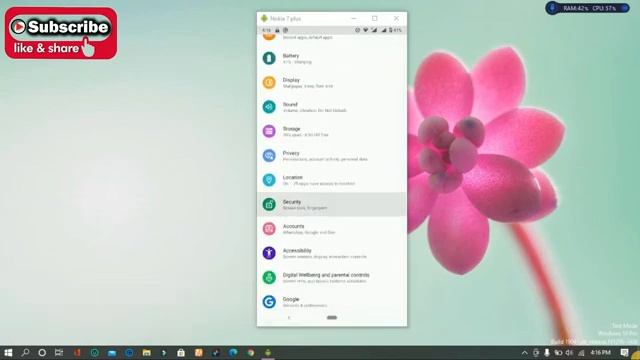Click the network icon in system tray
The image size is (640, 360).
click(581, 353)
